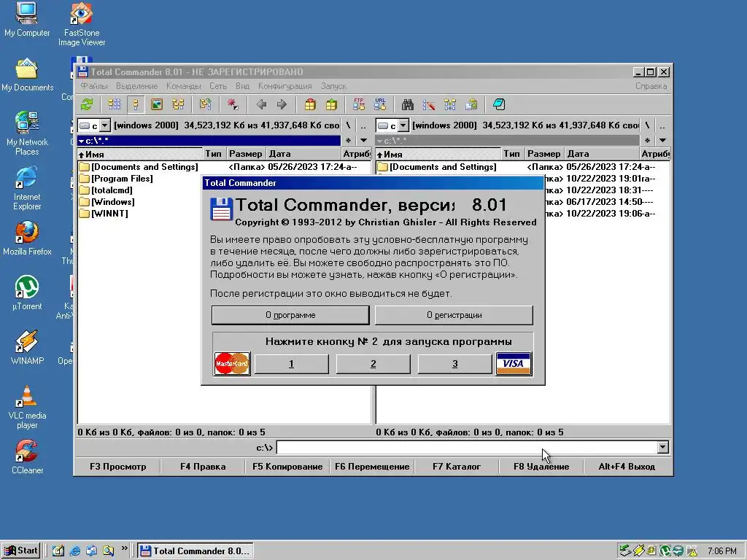The image size is (747, 560).
Task: Open the VLC media player desktop icon
Action: click(27, 407)
